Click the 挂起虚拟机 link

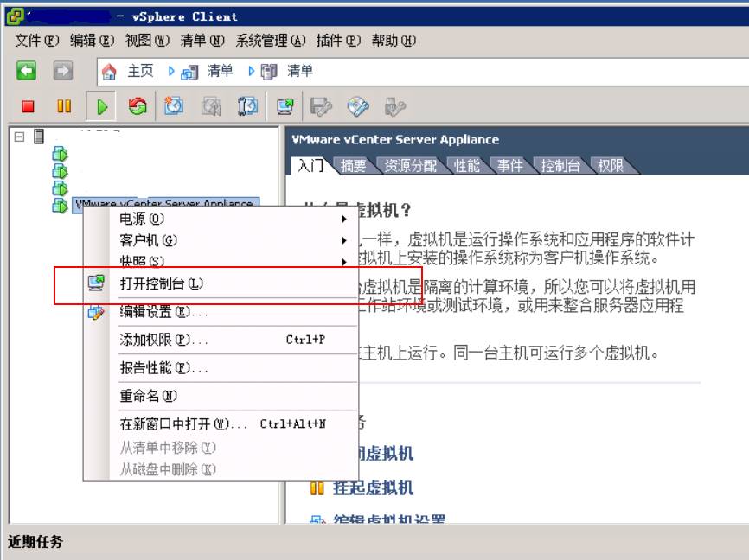[x=373, y=488]
